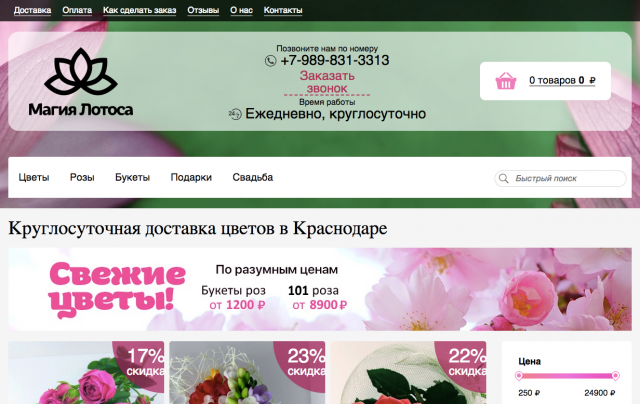
Task: Click the Свежие цветы promo banner
Action: (x=320, y=289)
